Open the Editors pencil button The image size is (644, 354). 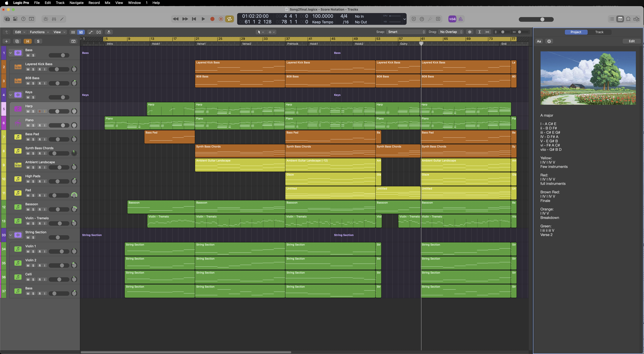point(62,19)
